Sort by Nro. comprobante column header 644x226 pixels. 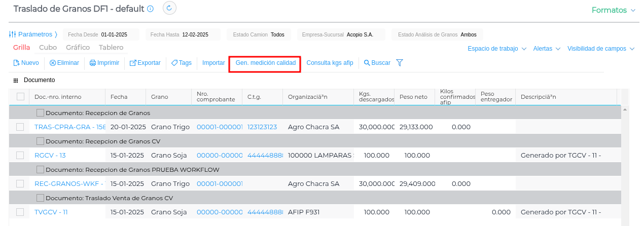pyautogui.click(x=216, y=97)
